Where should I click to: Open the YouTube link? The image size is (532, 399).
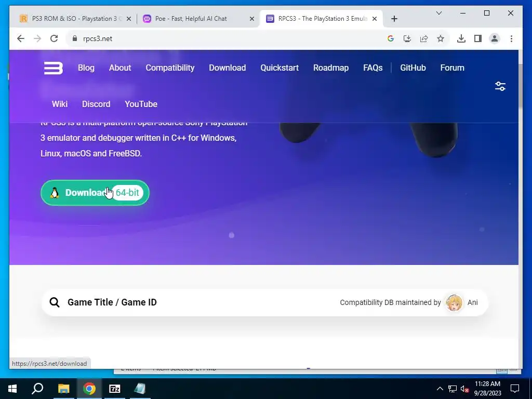pyautogui.click(x=141, y=104)
